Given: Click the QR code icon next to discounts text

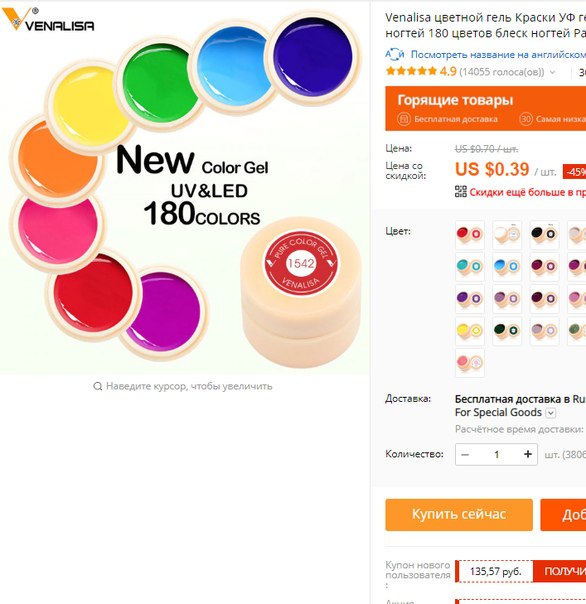Looking at the screenshot, I should coord(460,191).
